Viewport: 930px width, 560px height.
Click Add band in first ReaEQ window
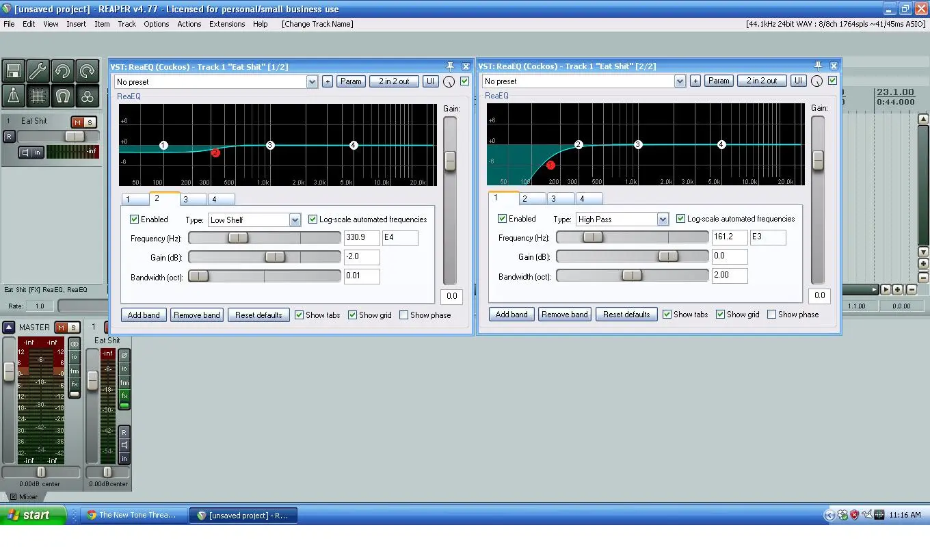coord(144,315)
